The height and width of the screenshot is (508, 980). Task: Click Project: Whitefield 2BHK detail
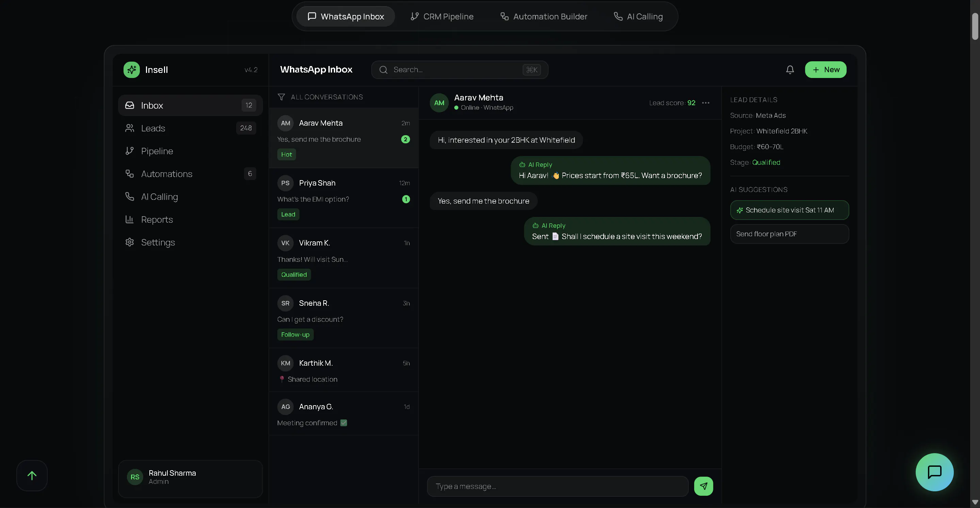pyautogui.click(x=768, y=131)
